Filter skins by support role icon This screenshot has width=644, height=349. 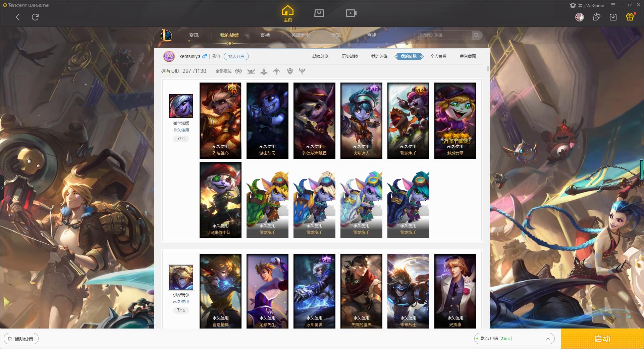coord(302,71)
